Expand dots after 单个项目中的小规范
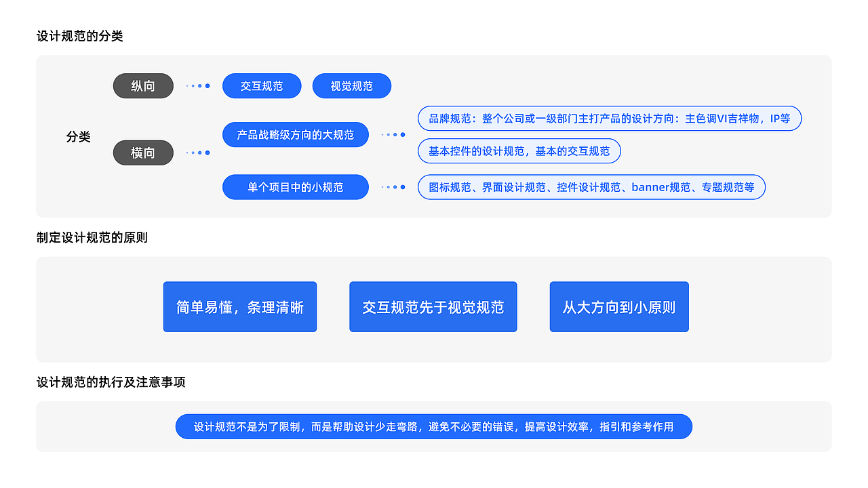 coord(393,186)
